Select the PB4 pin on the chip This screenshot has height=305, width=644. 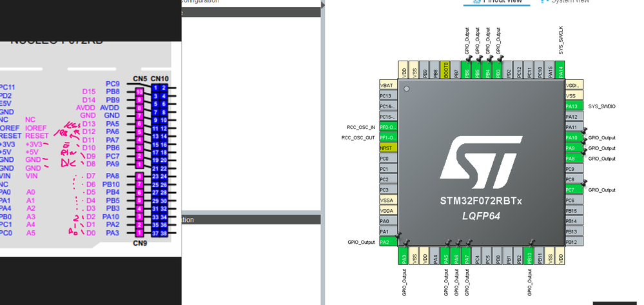tap(487, 70)
